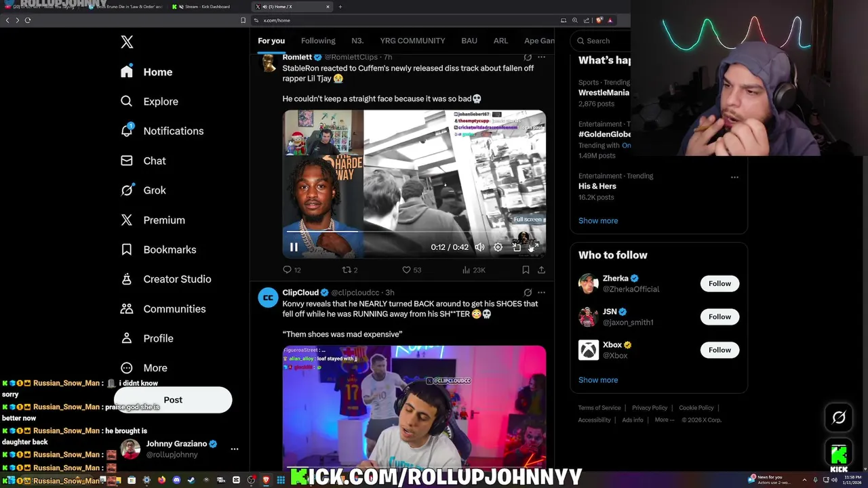Open a new browser tab
This screenshot has width=868, height=488.
coord(340,7)
